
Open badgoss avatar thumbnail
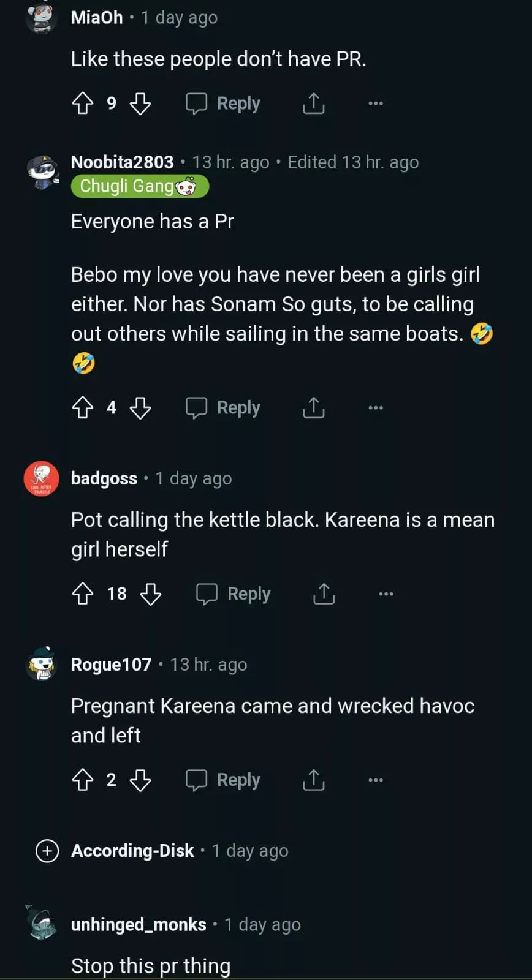coord(42,478)
